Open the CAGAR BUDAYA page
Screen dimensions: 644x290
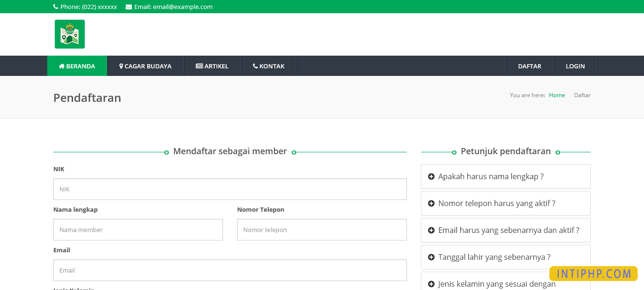146,66
